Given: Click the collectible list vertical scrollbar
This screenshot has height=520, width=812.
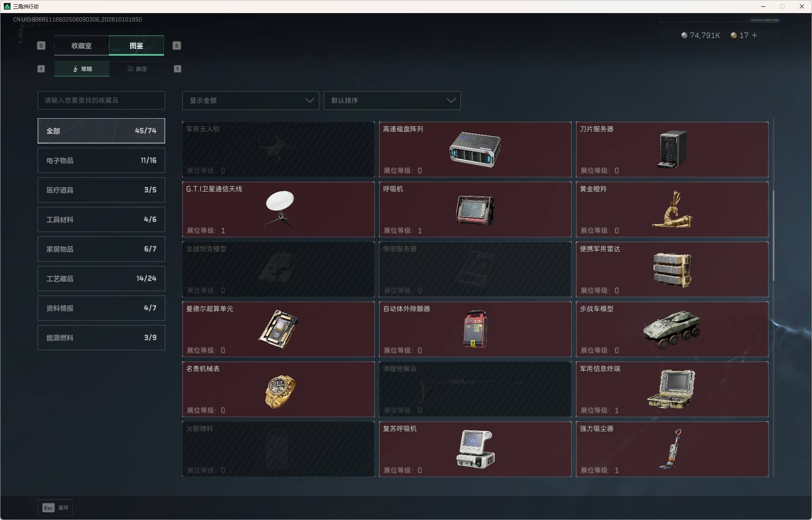Looking at the screenshot, I should click(773, 236).
